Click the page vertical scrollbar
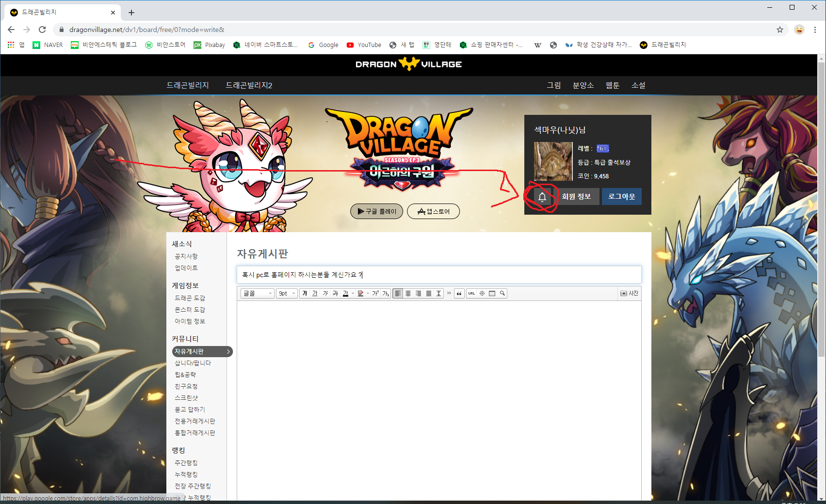The width and height of the screenshot is (826, 504). 821,208
